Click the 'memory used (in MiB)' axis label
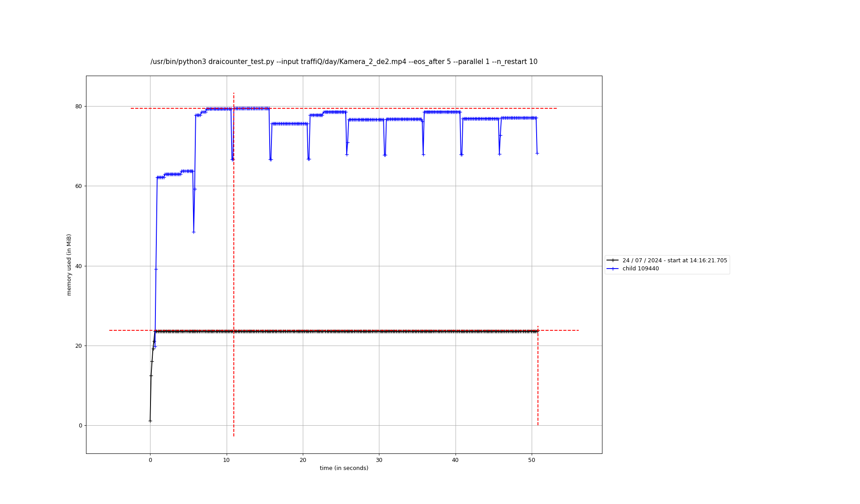Screen dimensions: 860x504 tap(69, 265)
